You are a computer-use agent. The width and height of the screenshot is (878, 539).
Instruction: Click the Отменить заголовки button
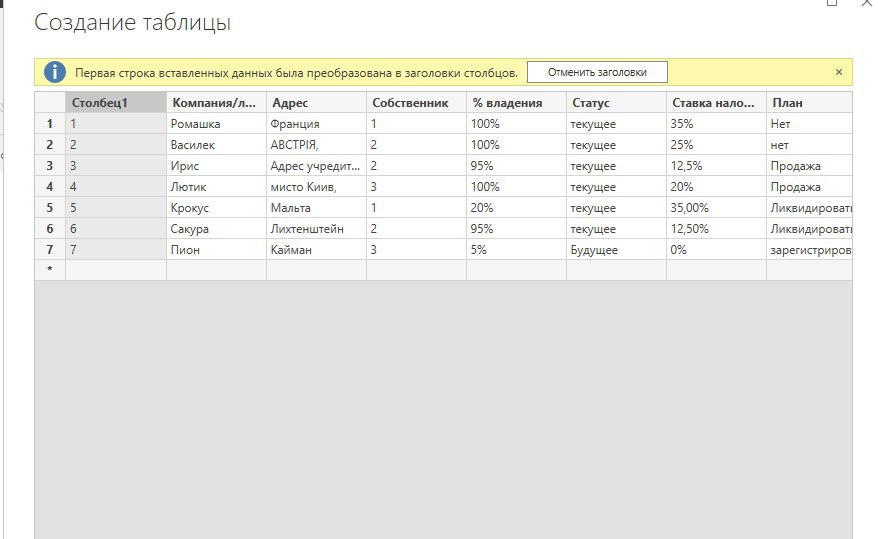[x=597, y=72]
